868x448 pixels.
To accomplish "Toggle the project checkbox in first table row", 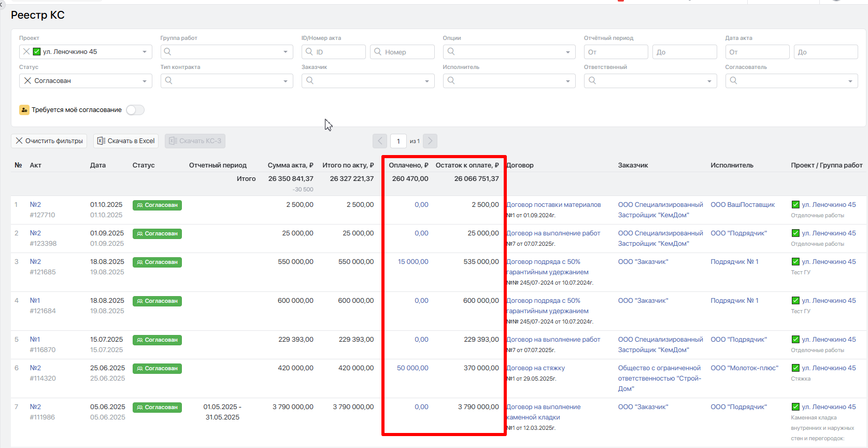I will 795,205.
